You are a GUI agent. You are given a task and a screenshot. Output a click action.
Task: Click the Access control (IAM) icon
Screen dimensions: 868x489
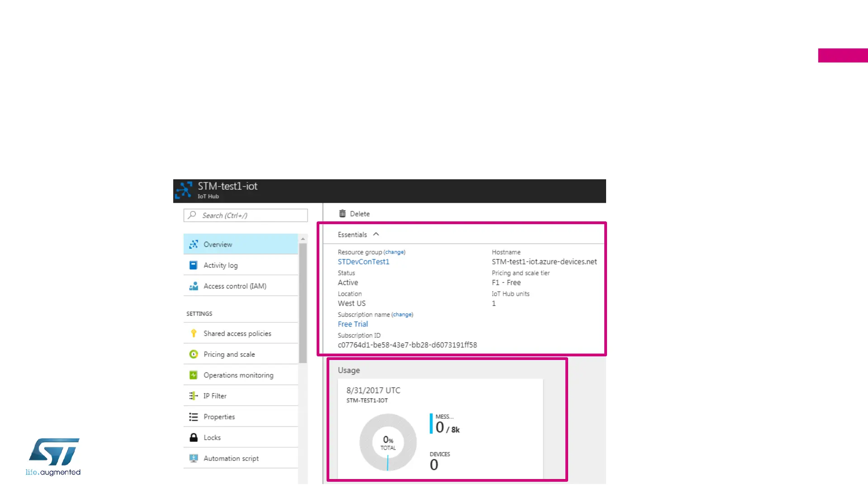point(194,286)
